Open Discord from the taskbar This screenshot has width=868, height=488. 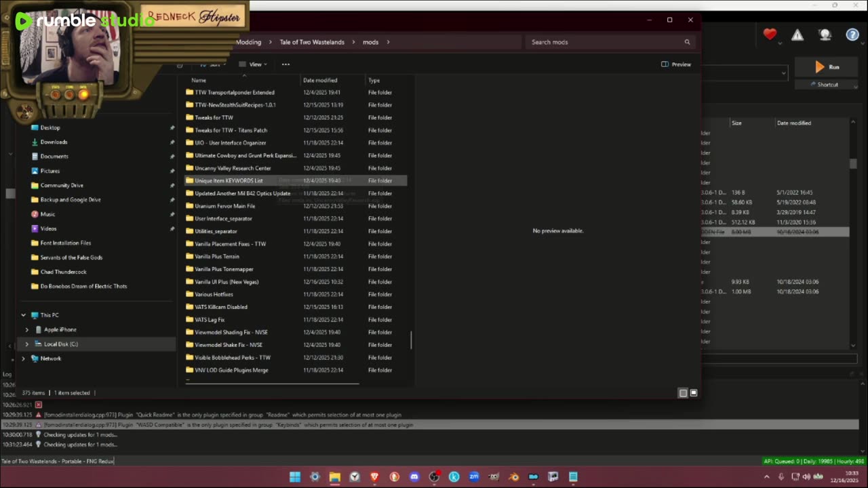[x=414, y=477]
